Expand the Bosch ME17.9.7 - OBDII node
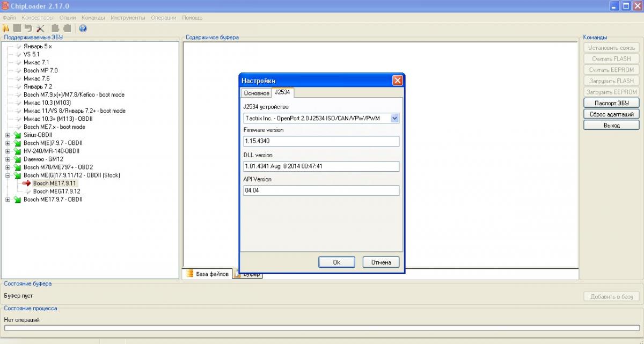Viewport: 644px width, 344px height. 8,199
